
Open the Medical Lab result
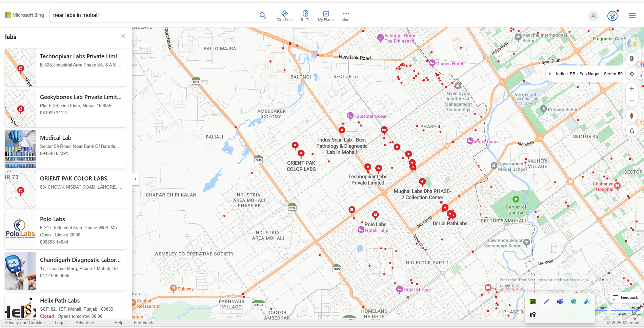(x=66, y=149)
